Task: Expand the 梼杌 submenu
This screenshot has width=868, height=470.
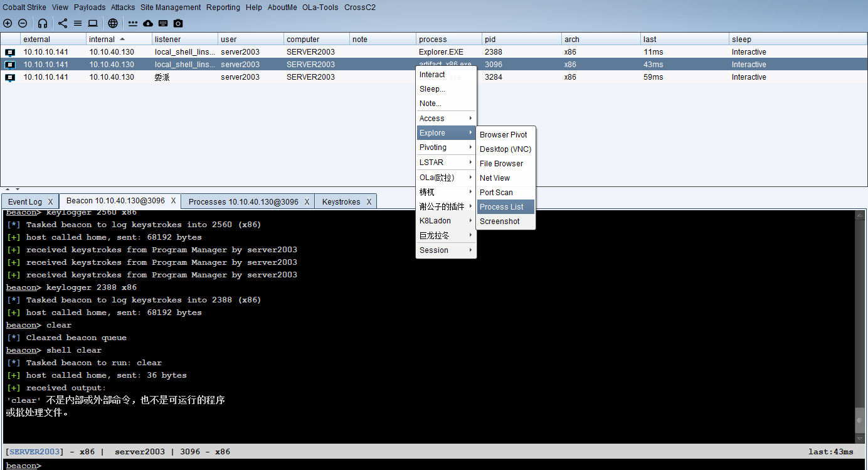Action: pyautogui.click(x=446, y=192)
